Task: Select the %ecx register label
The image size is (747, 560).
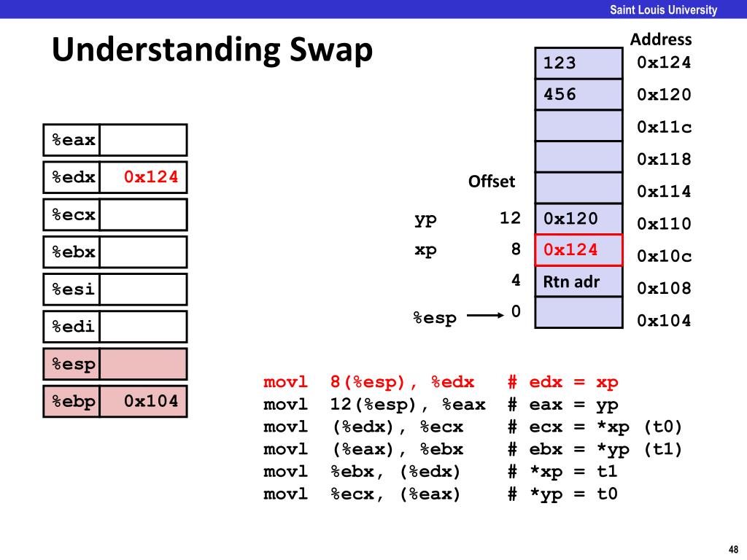Action: [72, 215]
